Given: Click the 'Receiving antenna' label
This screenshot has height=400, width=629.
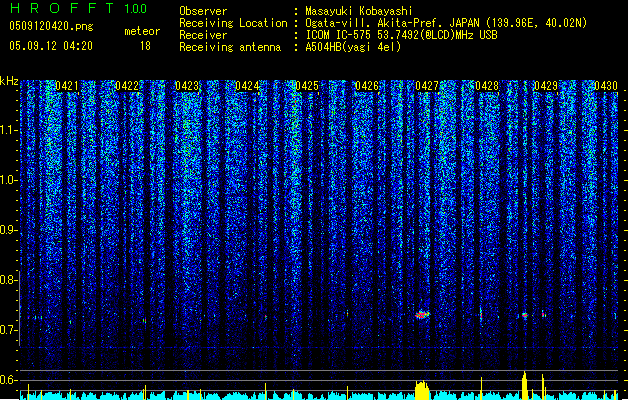Looking at the screenshot, I should pos(230,47).
